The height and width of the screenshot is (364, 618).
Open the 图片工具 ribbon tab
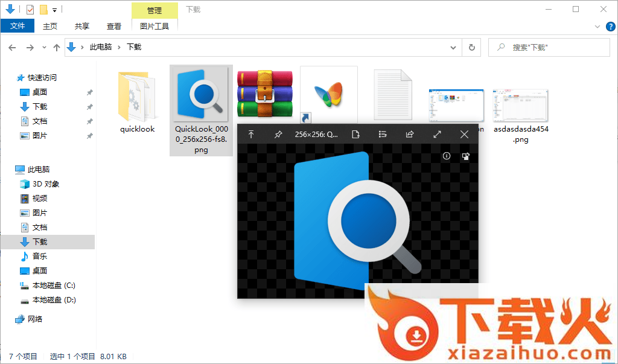[x=154, y=26]
